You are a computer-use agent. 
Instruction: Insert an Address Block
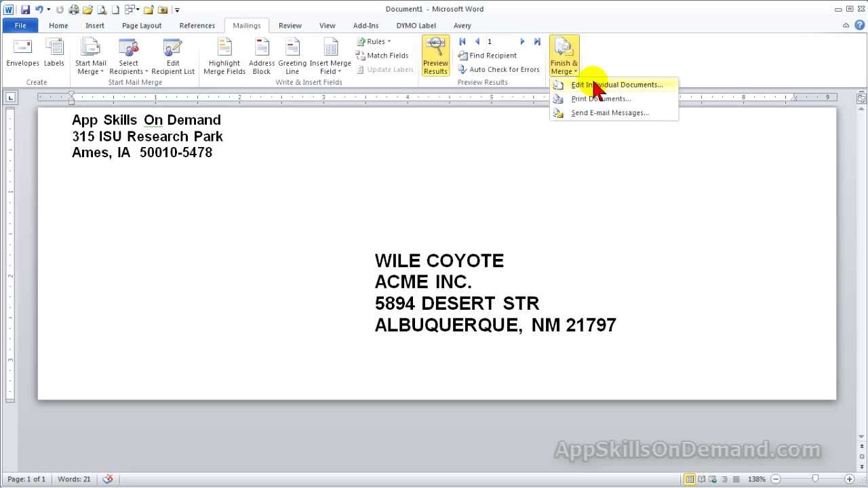point(261,56)
